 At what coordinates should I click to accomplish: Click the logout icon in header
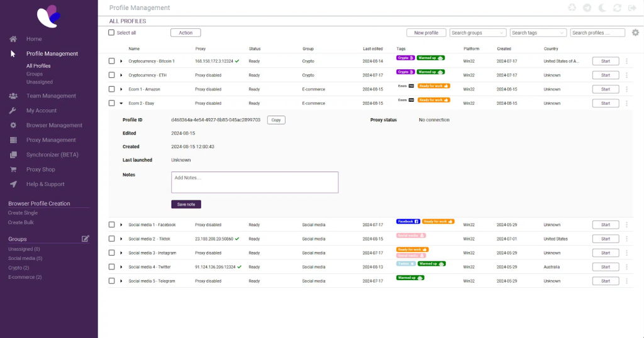(632, 8)
